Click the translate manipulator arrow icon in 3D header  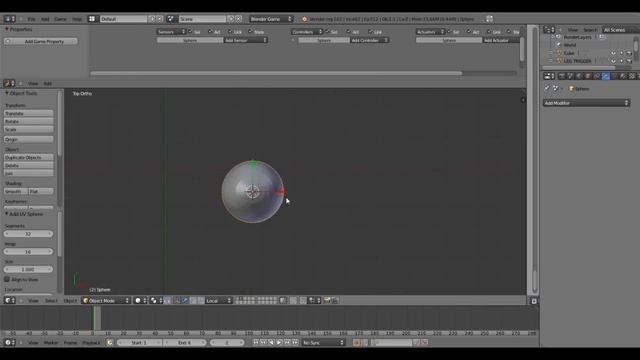[x=184, y=300]
